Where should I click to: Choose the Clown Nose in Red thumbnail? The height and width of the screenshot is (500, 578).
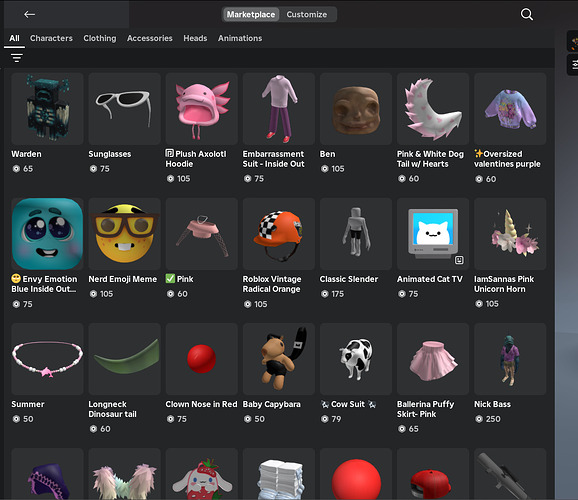tap(202, 359)
